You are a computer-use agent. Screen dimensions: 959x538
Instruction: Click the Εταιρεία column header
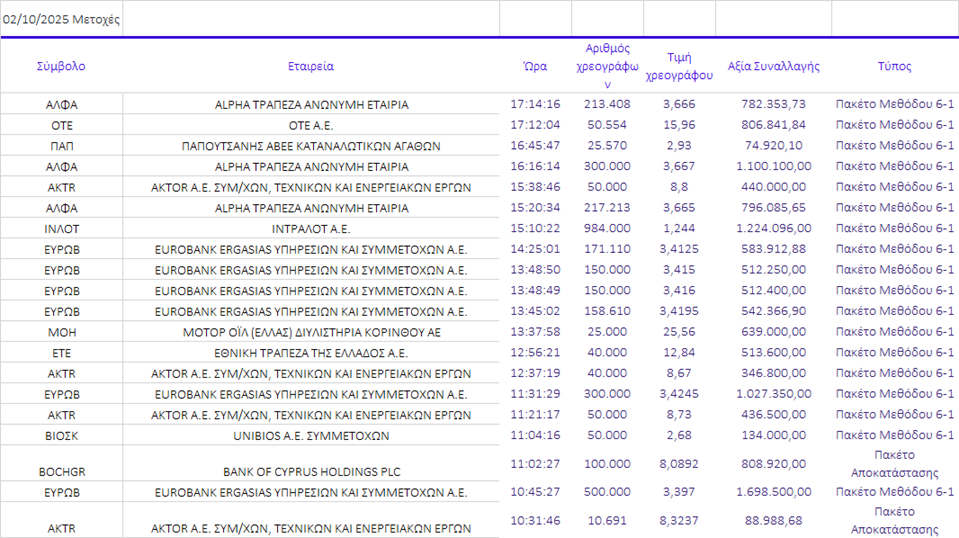pyautogui.click(x=311, y=66)
